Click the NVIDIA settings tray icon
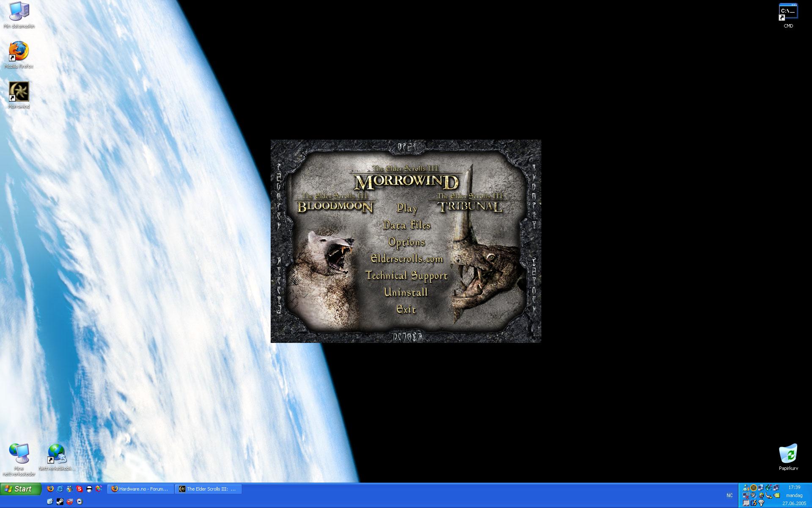 click(x=776, y=495)
